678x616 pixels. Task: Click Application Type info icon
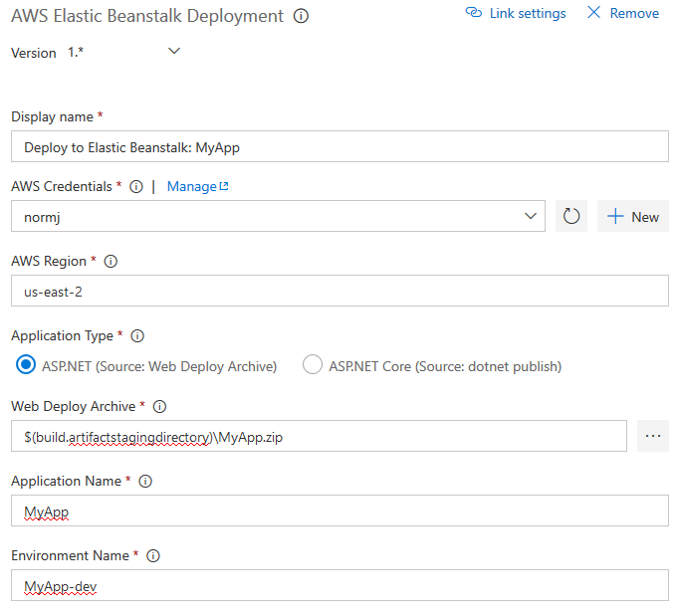click(137, 336)
